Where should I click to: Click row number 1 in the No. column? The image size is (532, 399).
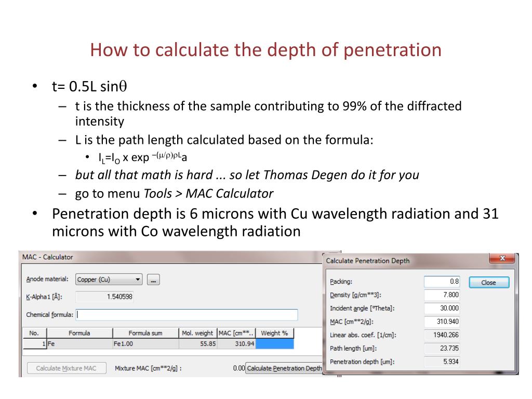click(x=34, y=344)
